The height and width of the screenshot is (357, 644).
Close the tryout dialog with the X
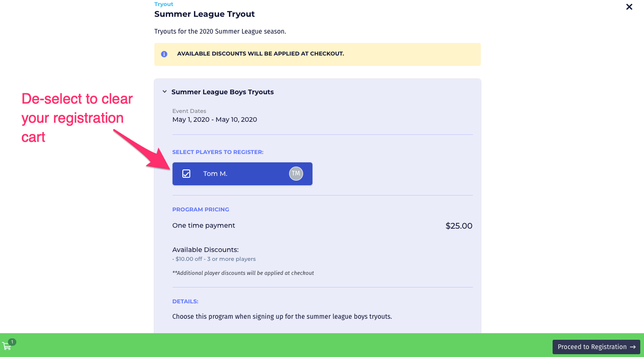[x=629, y=7]
